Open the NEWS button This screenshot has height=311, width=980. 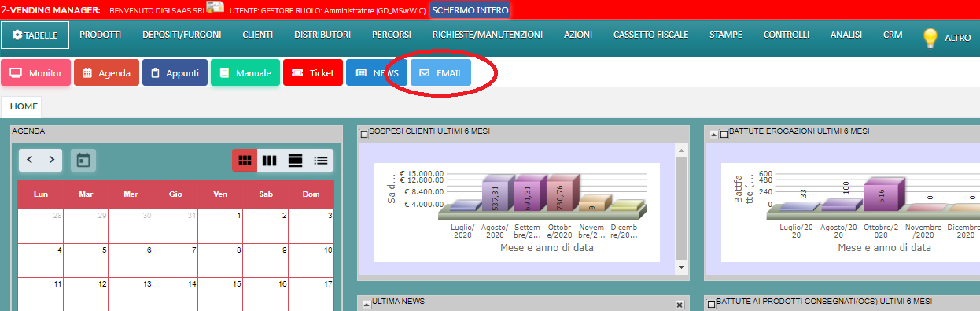pos(377,72)
